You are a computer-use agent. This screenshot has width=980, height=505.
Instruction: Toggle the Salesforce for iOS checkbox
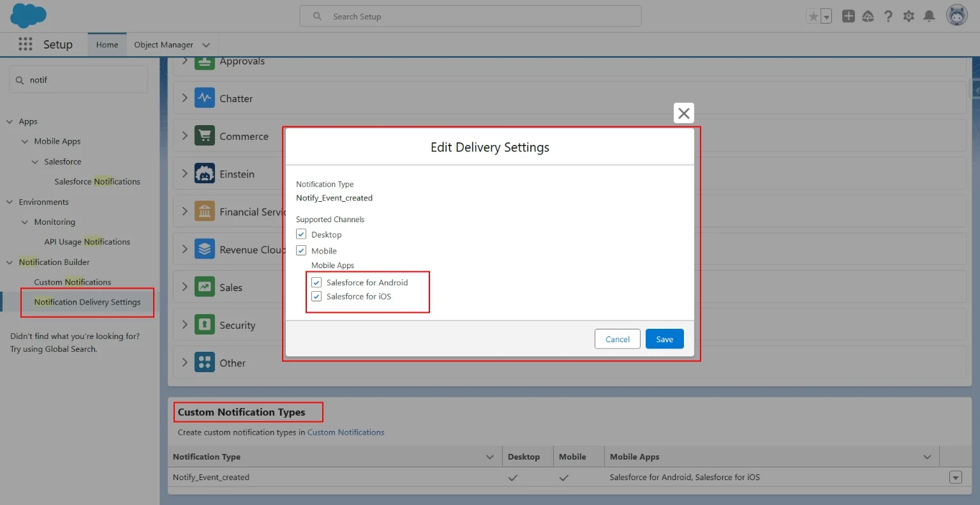(316, 296)
